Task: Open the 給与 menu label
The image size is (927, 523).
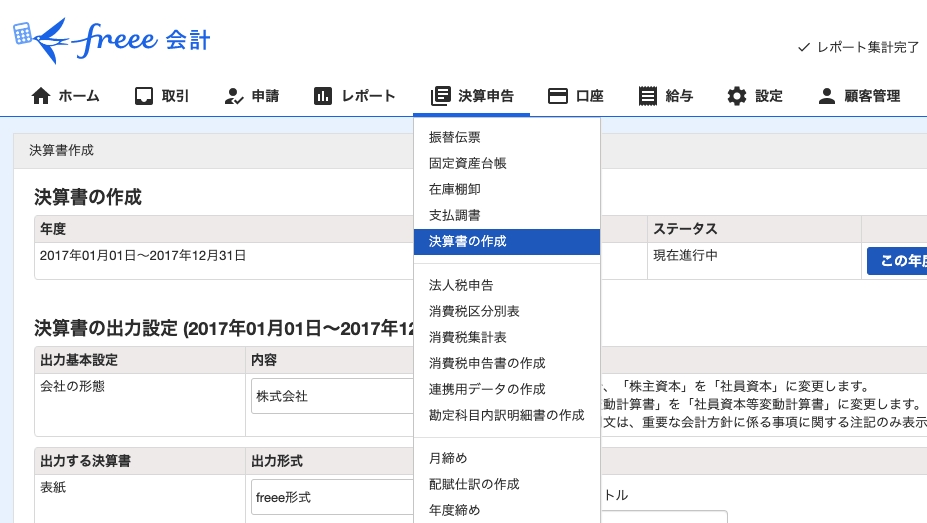Action: 679,96
